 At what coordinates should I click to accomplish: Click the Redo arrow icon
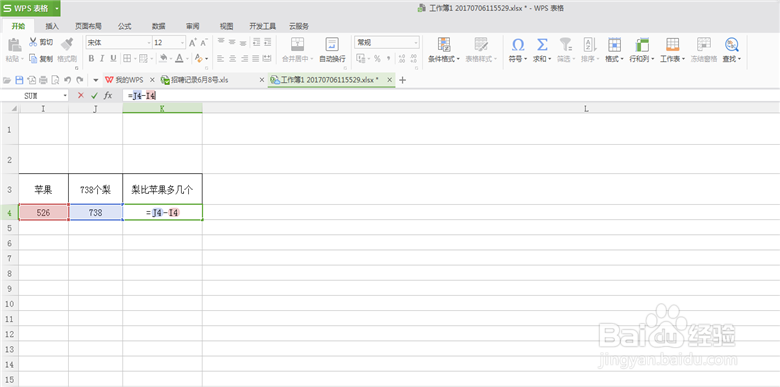pos(80,80)
